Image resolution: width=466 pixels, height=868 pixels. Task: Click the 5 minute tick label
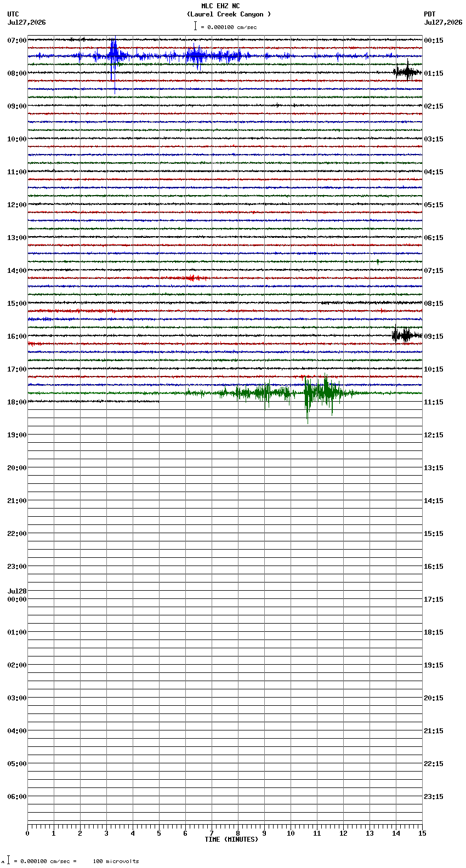coord(159,833)
